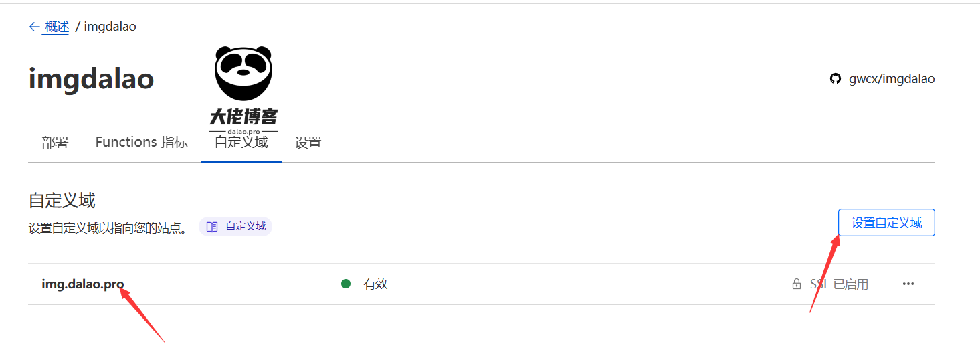Switch to the 部署 tab
This screenshot has height=362, width=980.
click(55, 142)
